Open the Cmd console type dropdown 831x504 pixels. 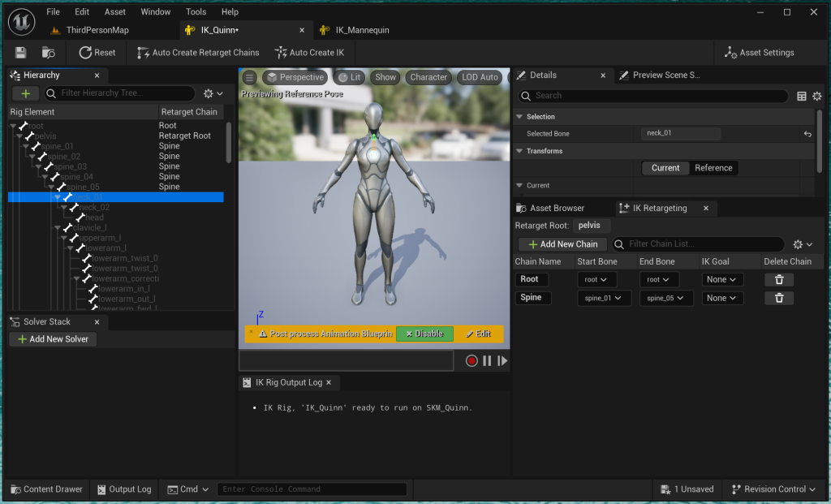188,489
